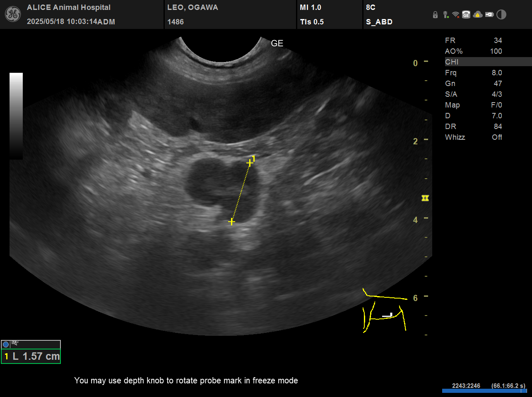This screenshot has height=397, width=532.
Task: Click the padlock status icon
Action: click(x=435, y=15)
